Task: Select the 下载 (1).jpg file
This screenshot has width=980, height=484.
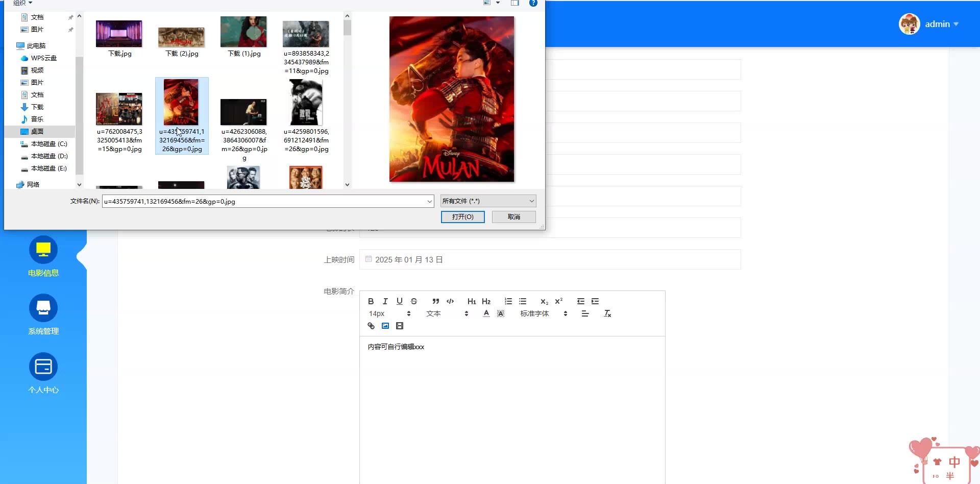Action: click(x=244, y=37)
